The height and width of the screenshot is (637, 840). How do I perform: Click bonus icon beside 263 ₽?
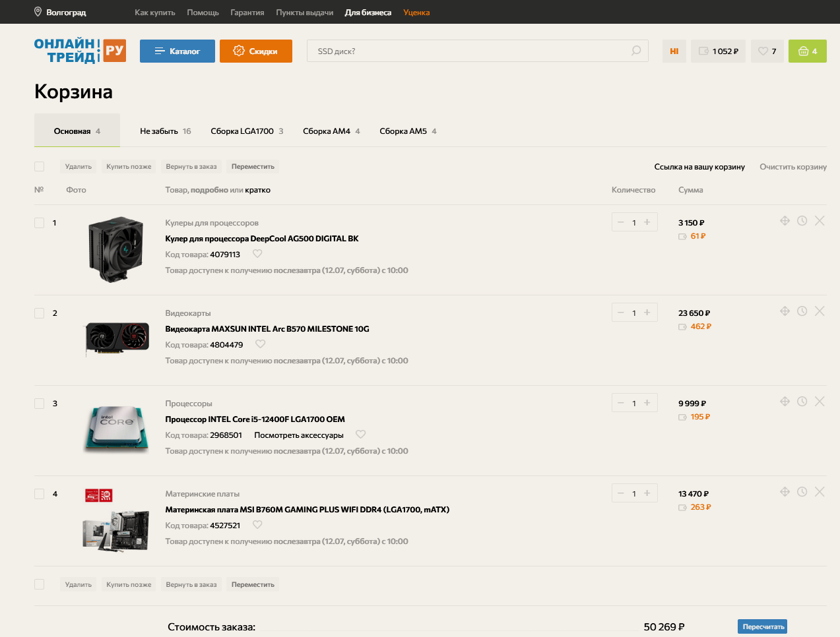tap(682, 507)
